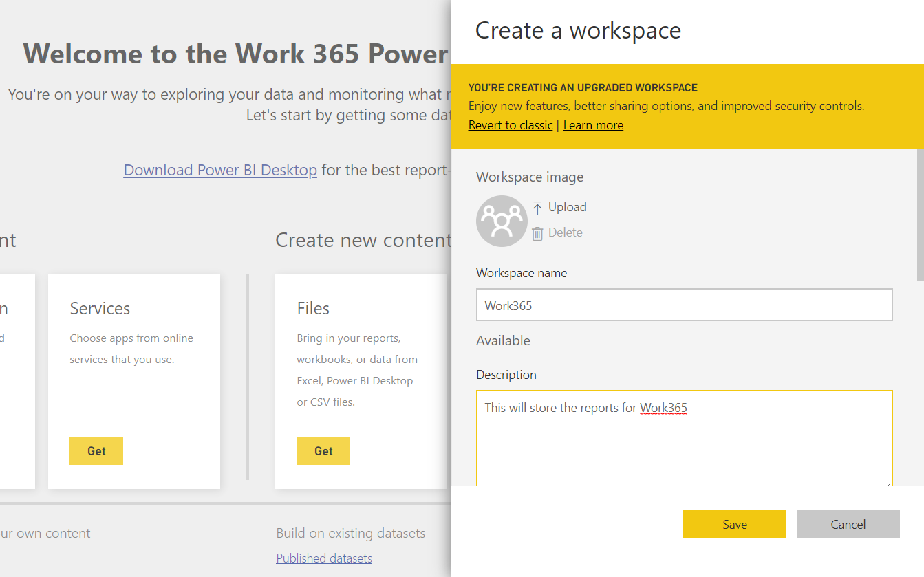Open the Download Power BI Desktop link

point(220,170)
